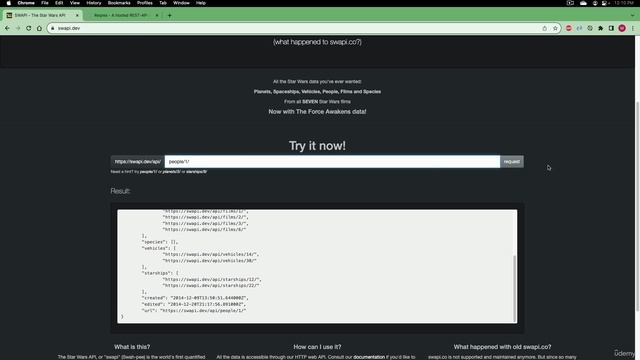Go back using the browser back arrow

click(x=7, y=28)
